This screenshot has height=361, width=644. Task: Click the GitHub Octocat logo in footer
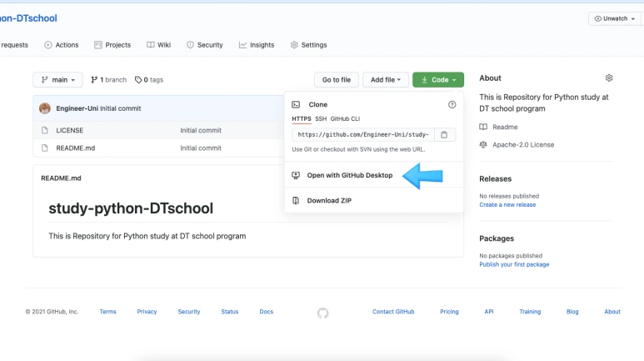click(322, 313)
